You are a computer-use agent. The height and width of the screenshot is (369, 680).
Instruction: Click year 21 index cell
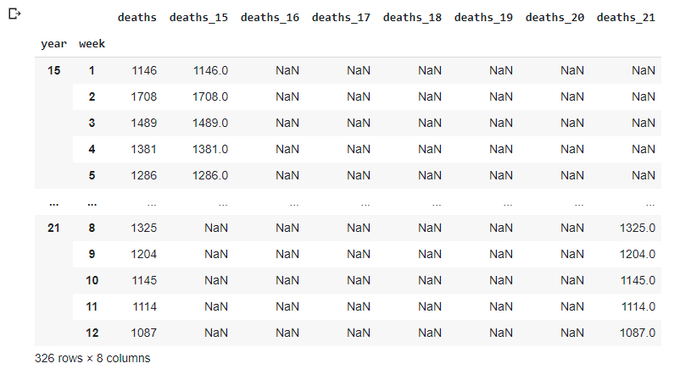click(x=54, y=228)
